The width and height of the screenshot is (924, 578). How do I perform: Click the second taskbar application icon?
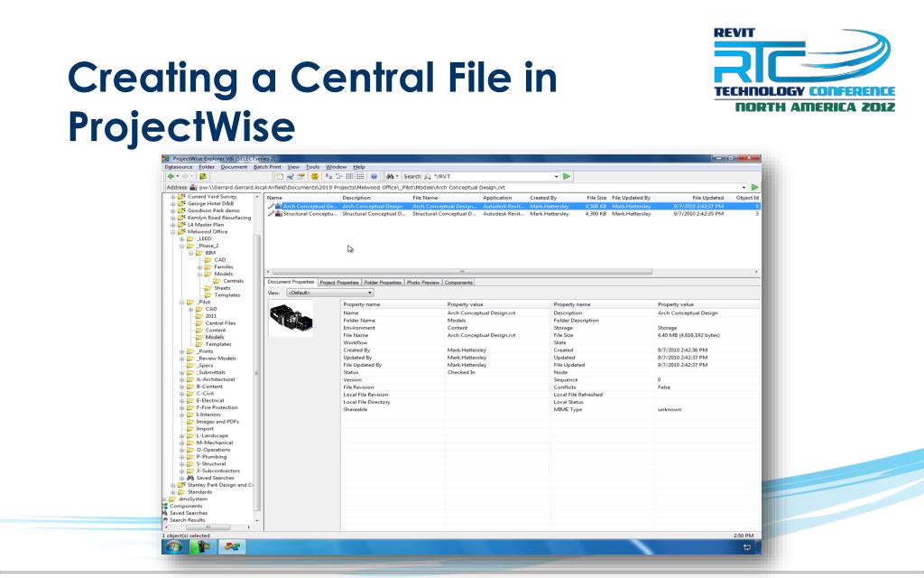(203, 546)
